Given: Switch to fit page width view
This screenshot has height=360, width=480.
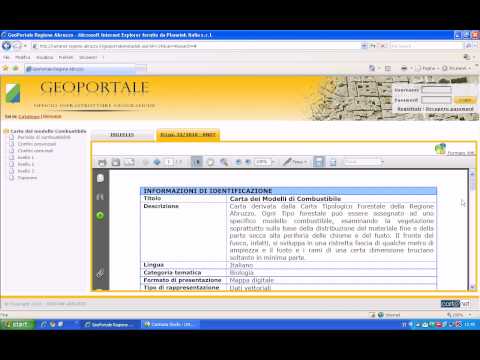Looking at the screenshot, I should (x=332, y=162).
